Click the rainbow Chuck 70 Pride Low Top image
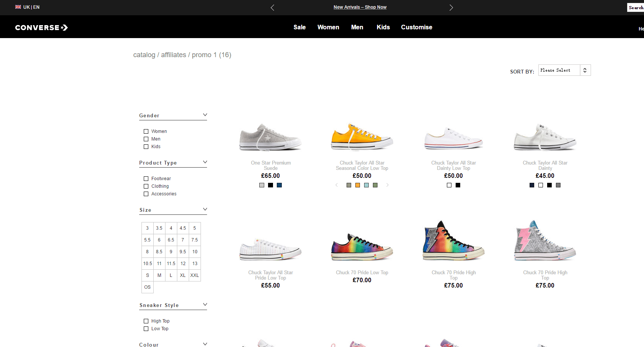644x347 pixels. (362, 246)
